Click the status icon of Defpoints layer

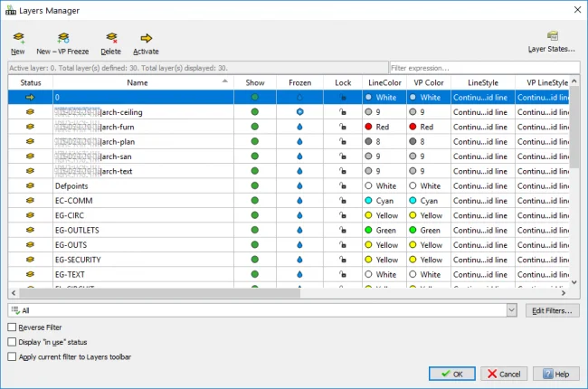31,186
